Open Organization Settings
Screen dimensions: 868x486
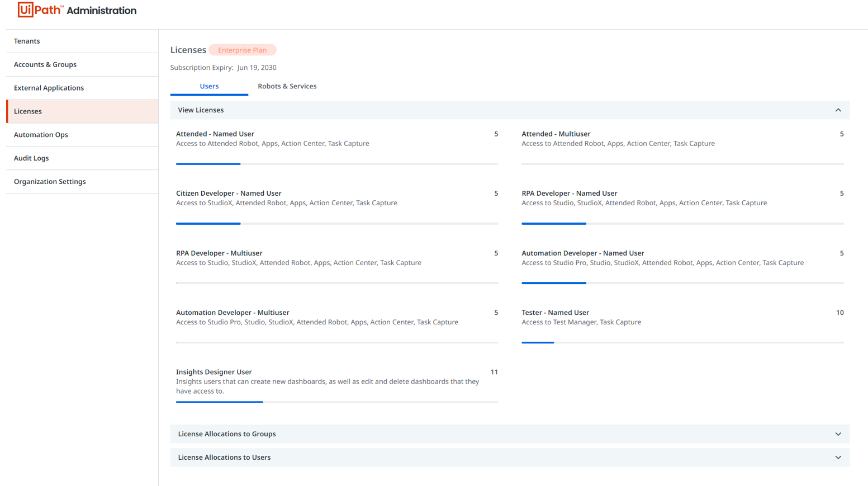point(82,182)
